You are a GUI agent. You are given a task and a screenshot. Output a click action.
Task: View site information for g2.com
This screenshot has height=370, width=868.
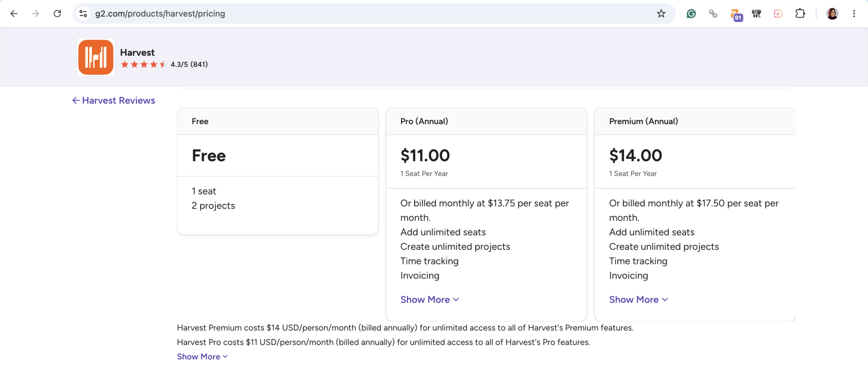point(83,14)
